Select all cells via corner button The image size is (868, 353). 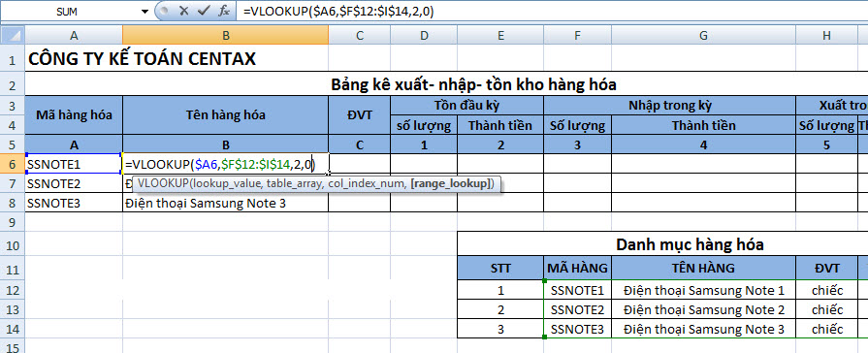(x=13, y=36)
